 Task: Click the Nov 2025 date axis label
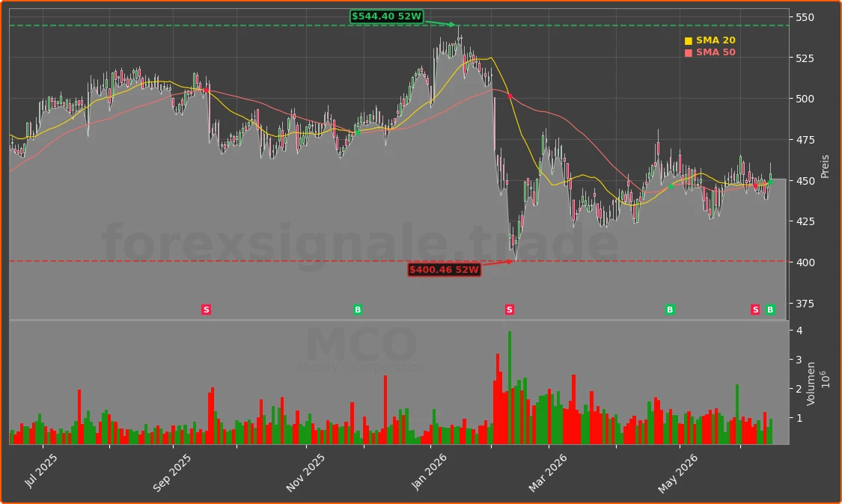[x=305, y=473]
